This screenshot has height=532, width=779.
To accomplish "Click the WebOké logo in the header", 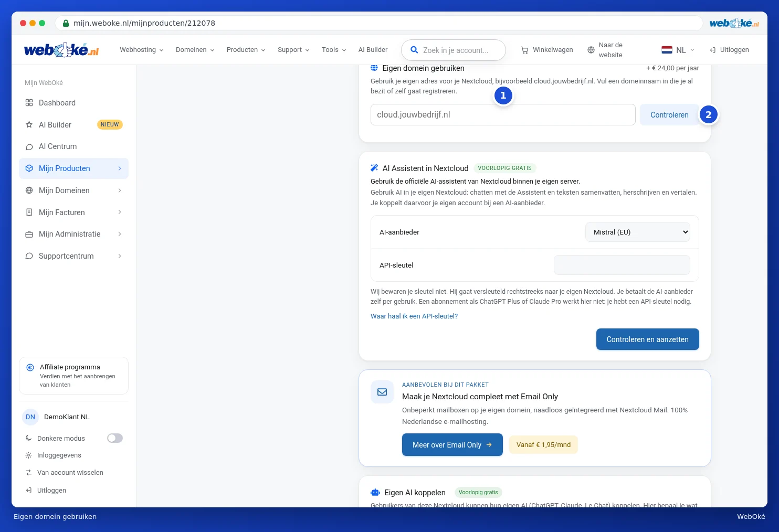I will (x=61, y=50).
